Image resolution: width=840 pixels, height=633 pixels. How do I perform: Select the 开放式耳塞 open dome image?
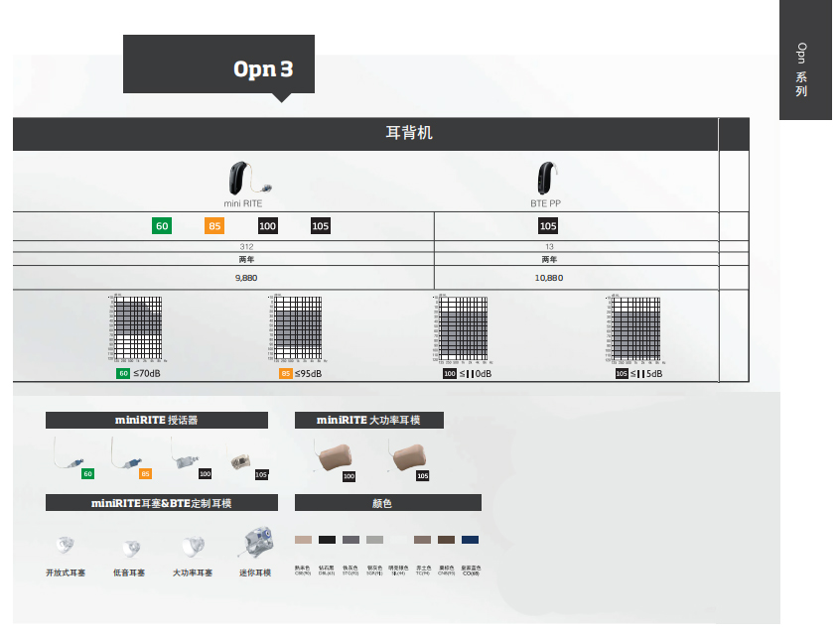click(65, 546)
